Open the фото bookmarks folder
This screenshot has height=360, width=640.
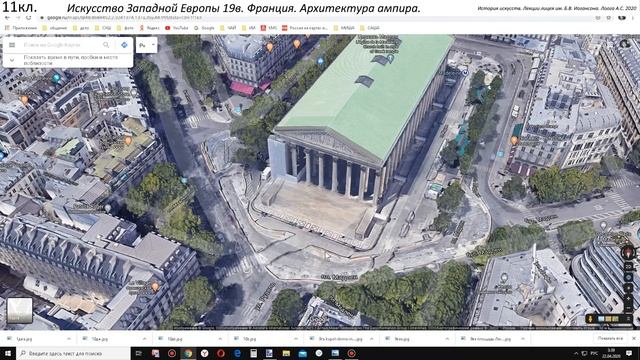click(x=126, y=28)
